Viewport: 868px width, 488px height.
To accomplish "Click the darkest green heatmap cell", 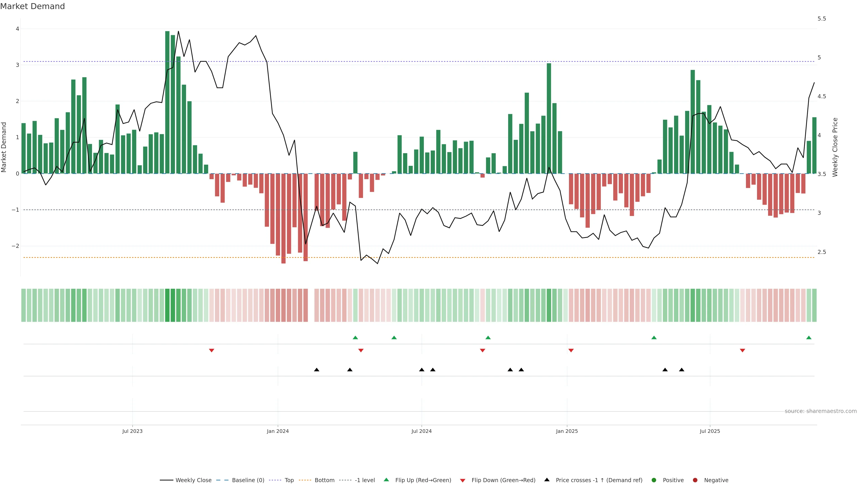I will point(167,305).
